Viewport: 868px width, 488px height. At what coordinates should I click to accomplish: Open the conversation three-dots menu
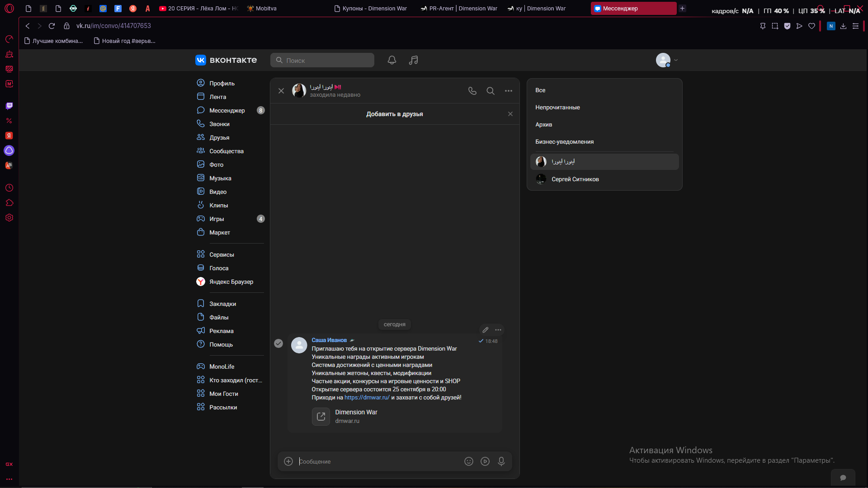coord(509,91)
